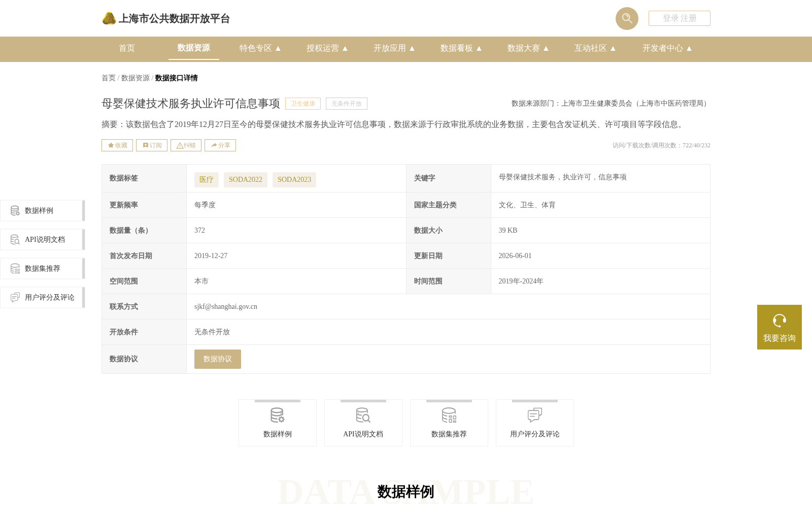
Task: Open the search magnifier button
Action: pos(627,18)
